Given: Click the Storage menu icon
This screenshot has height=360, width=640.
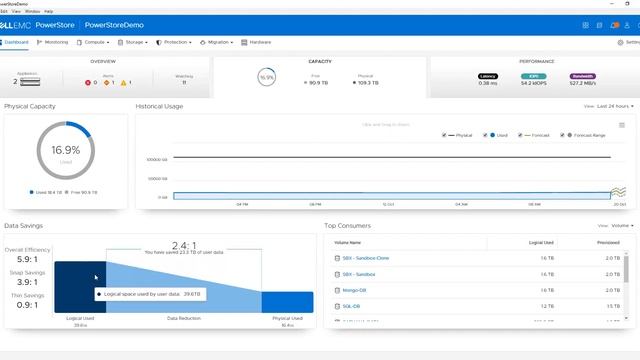Looking at the screenshot, I should [x=120, y=42].
